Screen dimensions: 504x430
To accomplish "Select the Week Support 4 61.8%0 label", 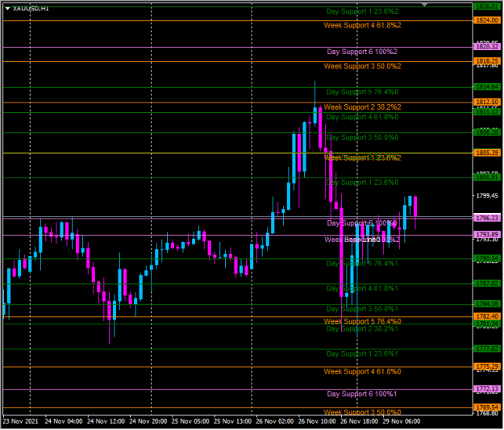I will [362, 372].
